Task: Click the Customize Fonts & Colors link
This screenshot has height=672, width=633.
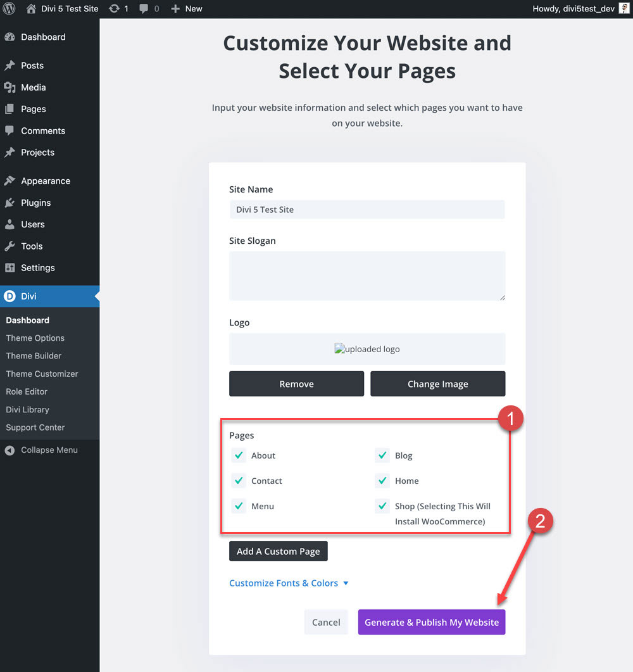Action: [284, 583]
